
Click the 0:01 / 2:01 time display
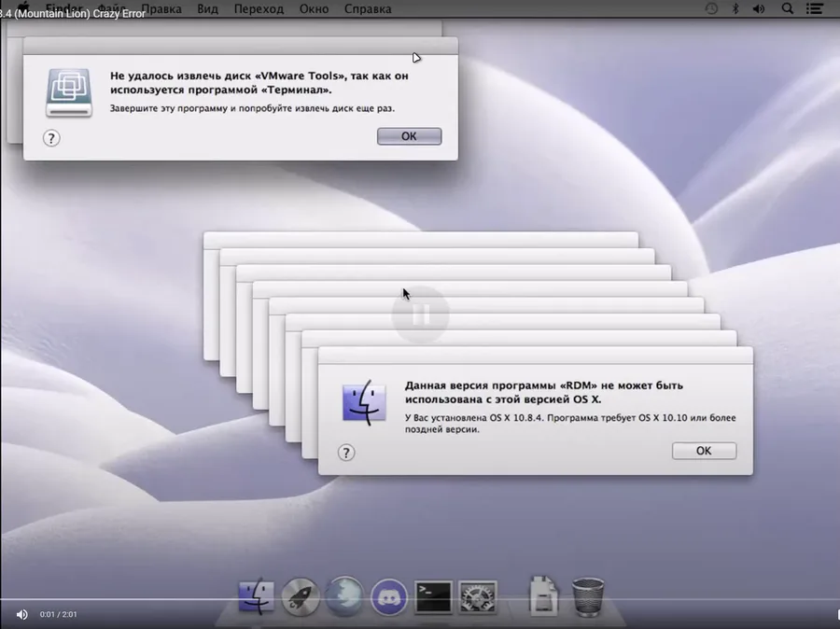tap(59, 614)
